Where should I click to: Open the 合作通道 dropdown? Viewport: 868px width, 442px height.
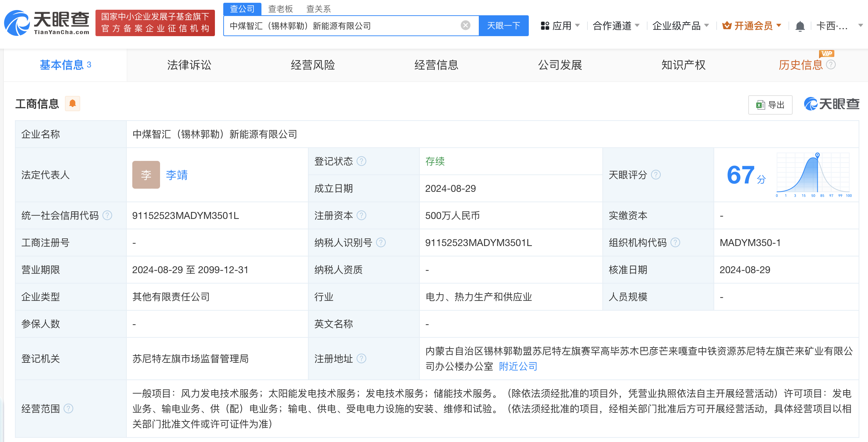(613, 25)
